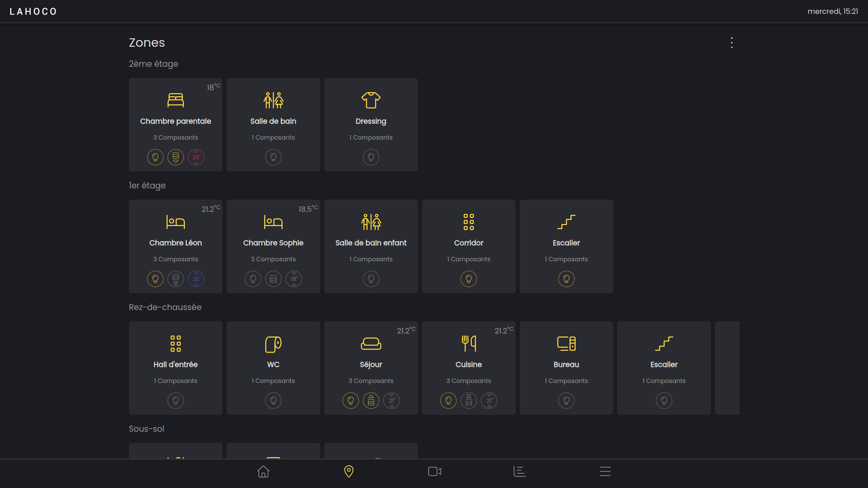The height and width of the screenshot is (488, 868).
Task: Toggle Séjour light bulb
Action: [x=350, y=401]
